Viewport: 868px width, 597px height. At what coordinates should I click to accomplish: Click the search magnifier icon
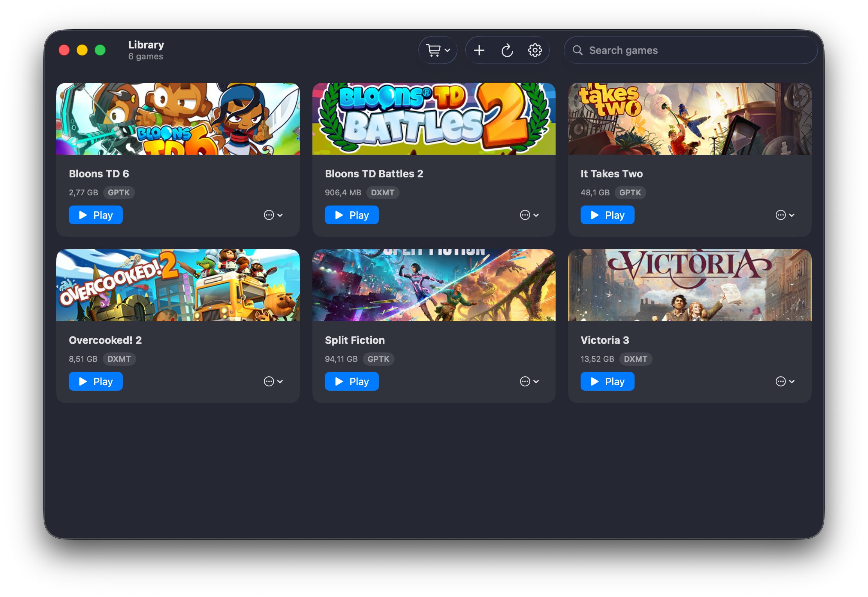[577, 50]
